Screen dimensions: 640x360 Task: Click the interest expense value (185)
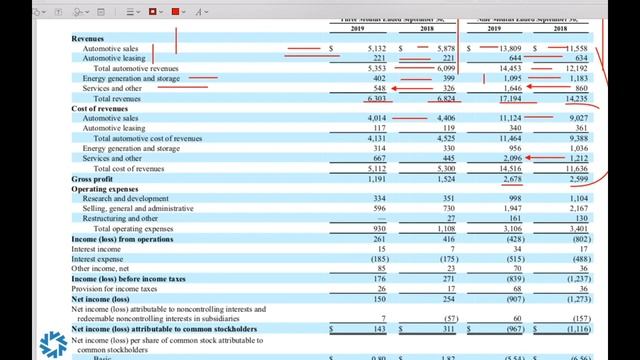pyautogui.click(x=380, y=259)
